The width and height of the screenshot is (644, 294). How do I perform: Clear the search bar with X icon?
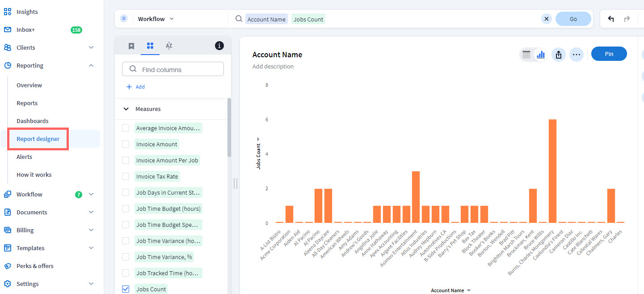[x=546, y=19]
